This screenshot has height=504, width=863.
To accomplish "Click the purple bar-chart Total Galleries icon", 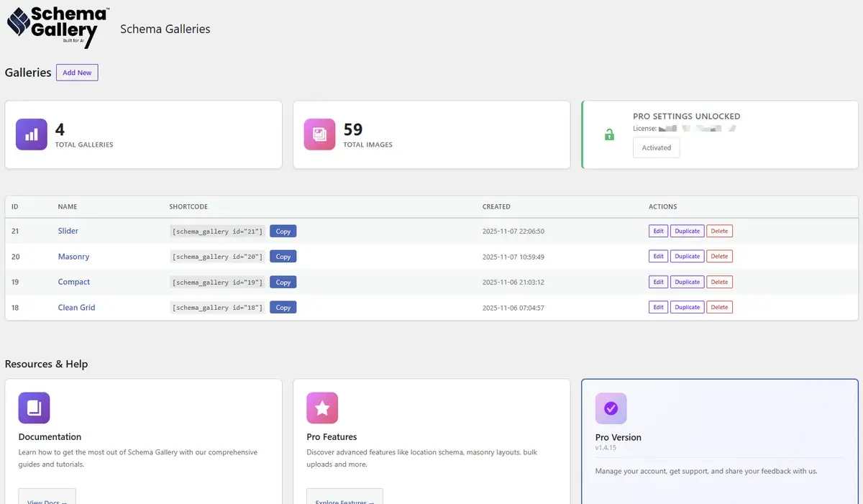I will click(x=32, y=134).
